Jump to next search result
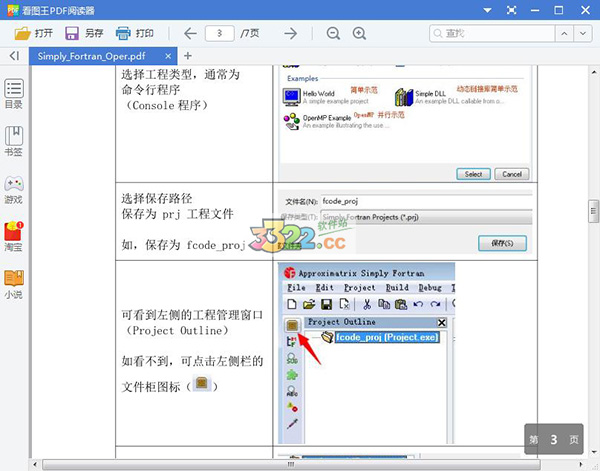The image size is (600, 471). [x=583, y=34]
